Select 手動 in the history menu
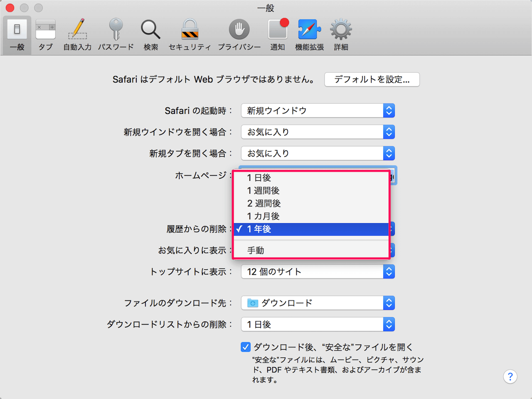Viewport: 532px width, 399px height. point(311,251)
